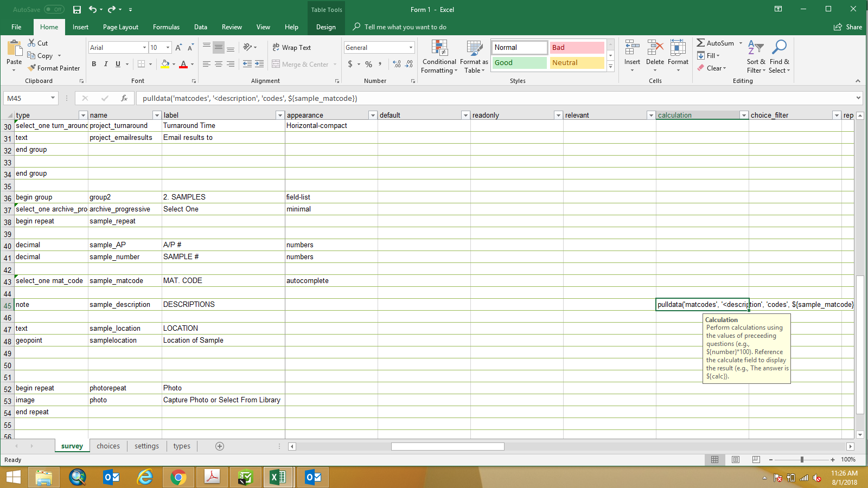The height and width of the screenshot is (488, 868).
Task: Apply the Good cell style
Action: 520,63
